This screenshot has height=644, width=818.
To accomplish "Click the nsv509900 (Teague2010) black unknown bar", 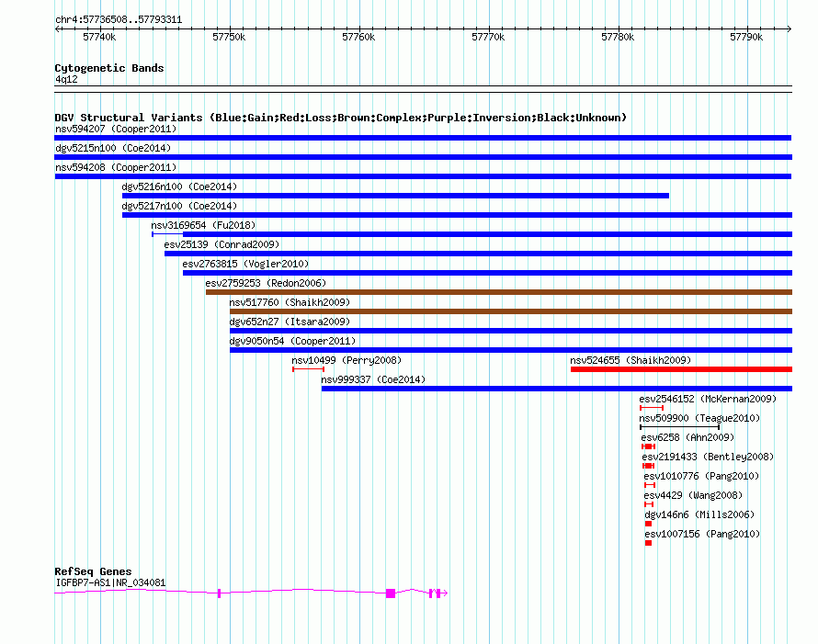I will [x=680, y=427].
